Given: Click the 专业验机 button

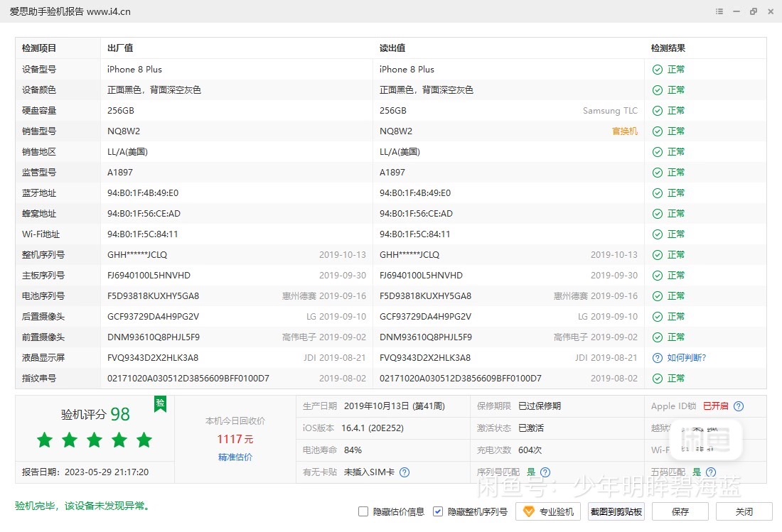Looking at the screenshot, I should (547, 511).
